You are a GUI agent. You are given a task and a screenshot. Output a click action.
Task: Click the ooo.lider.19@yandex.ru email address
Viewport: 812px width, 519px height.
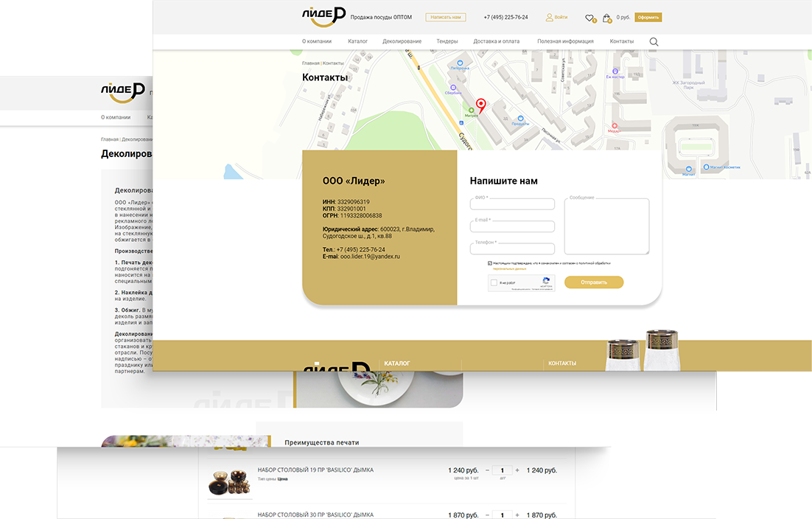[370, 257]
